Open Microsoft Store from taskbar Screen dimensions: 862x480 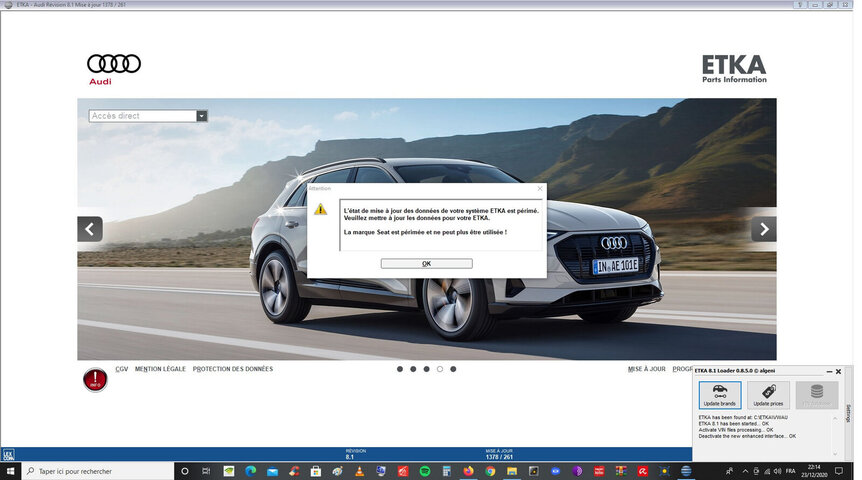pyautogui.click(x=316, y=471)
